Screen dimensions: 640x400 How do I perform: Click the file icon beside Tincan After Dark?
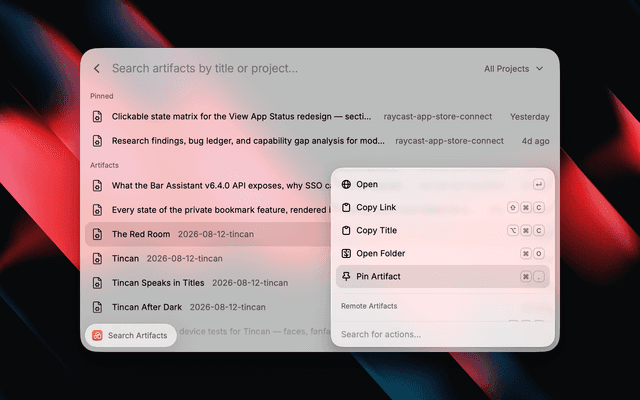97,307
